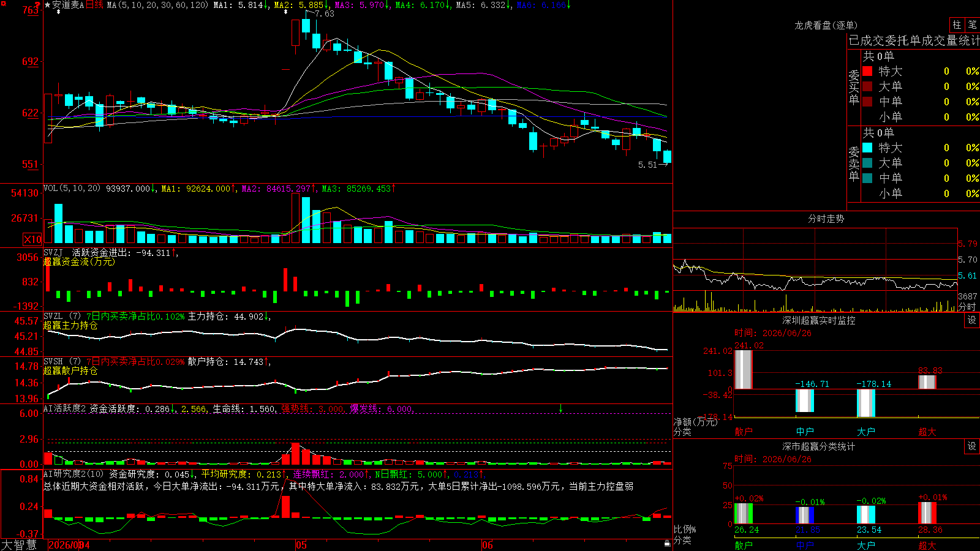Image resolution: width=980 pixels, height=551 pixels.
Task: Switch 龙虎看盘 to 柱 view
Action: (x=957, y=24)
